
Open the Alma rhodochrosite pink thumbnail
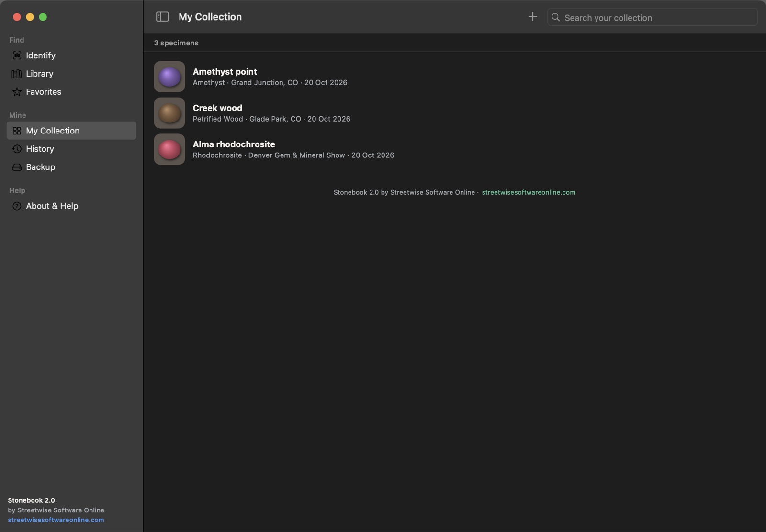[x=169, y=149]
